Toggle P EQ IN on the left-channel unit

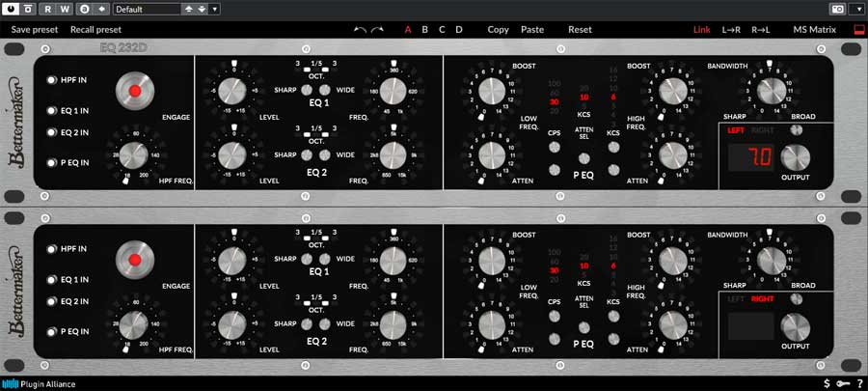(x=52, y=163)
